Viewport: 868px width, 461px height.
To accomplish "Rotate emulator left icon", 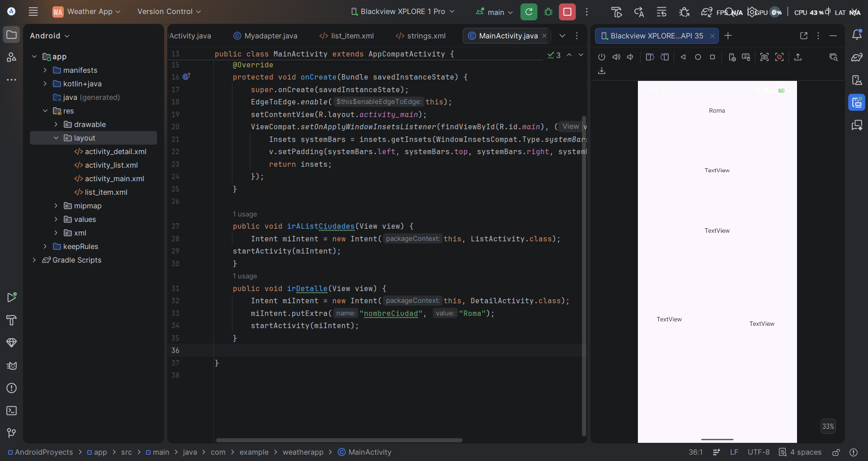I will coord(650,57).
